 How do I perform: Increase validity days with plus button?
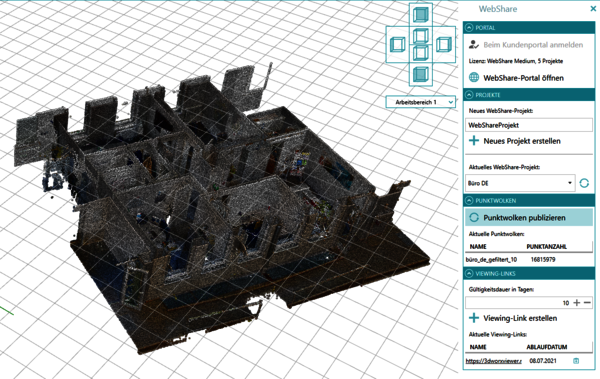(577, 303)
